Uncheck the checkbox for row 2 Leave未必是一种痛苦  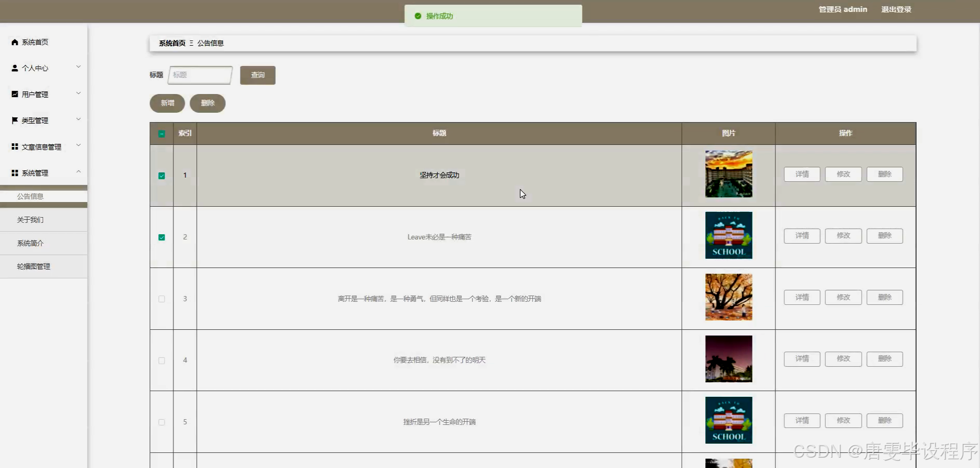(x=162, y=237)
